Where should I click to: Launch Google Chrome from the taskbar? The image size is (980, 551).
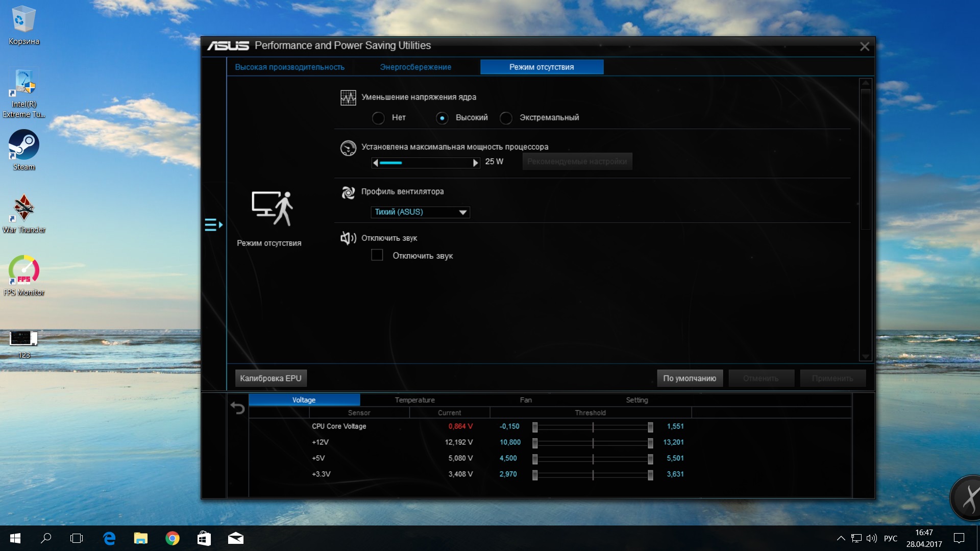click(x=173, y=538)
